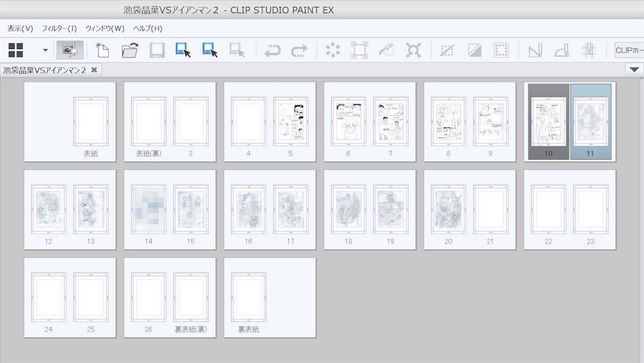Select page 4 thumbnail

click(x=248, y=122)
